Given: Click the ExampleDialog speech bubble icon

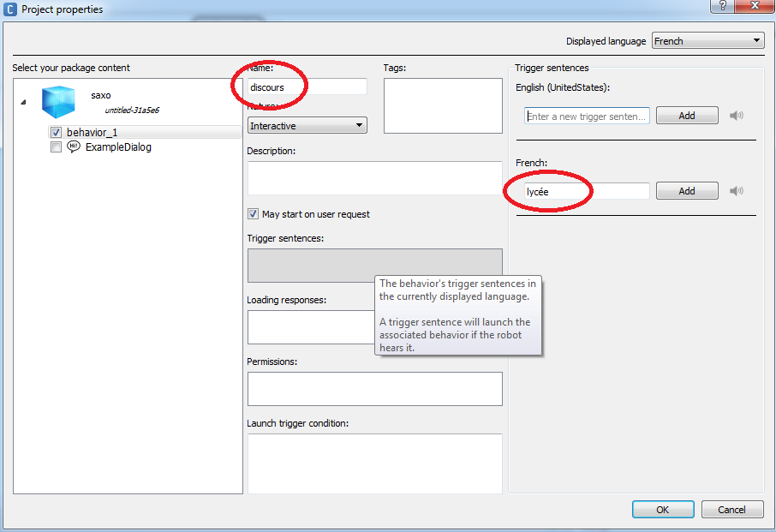Looking at the screenshot, I should (74, 146).
